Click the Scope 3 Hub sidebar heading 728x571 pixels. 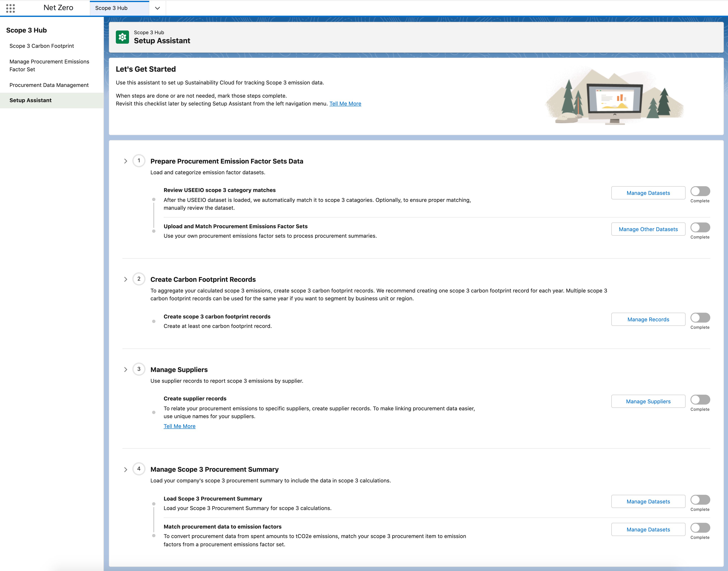(26, 30)
